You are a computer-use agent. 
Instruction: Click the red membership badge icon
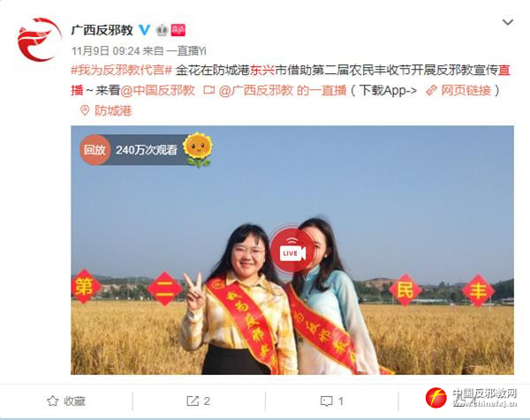[x=178, y=30]
